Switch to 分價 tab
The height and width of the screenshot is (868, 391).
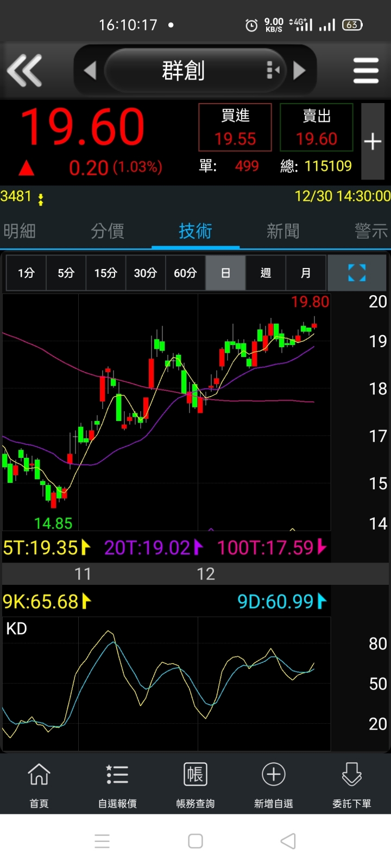108,231
